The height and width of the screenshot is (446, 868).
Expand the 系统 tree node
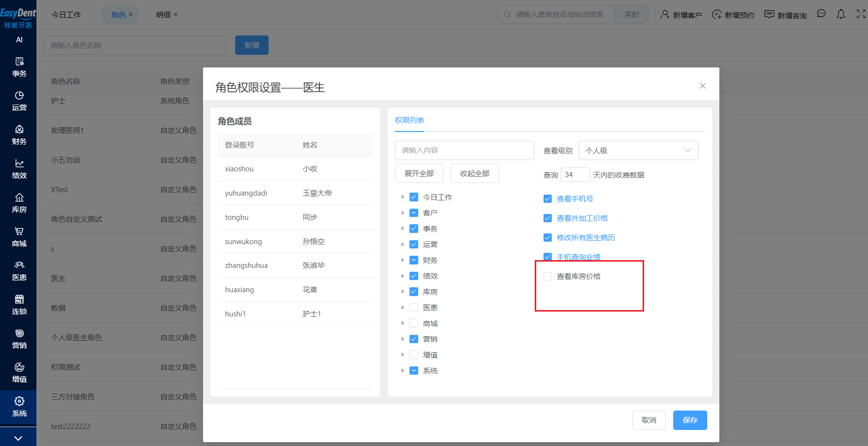pos(402,370)
